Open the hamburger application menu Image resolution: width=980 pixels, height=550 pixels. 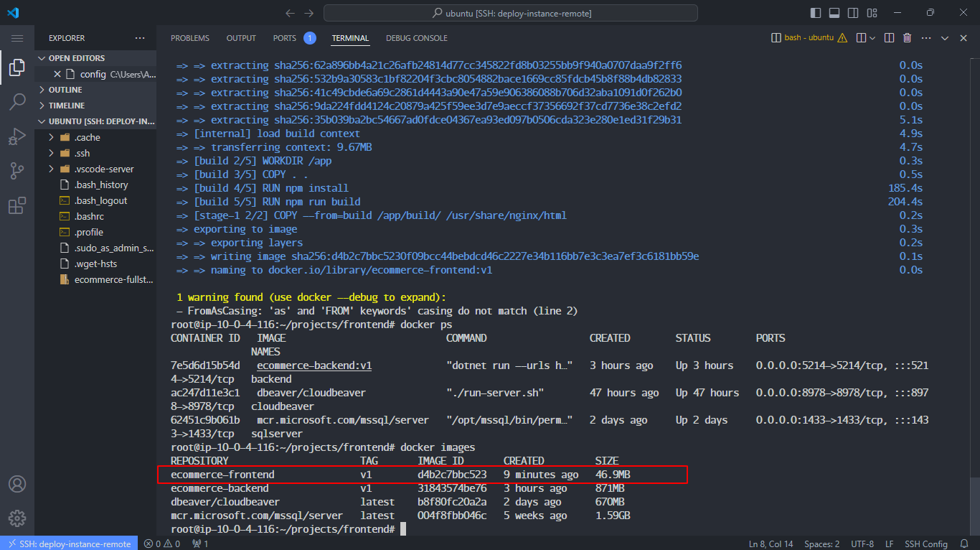click(x=17, y=38)
